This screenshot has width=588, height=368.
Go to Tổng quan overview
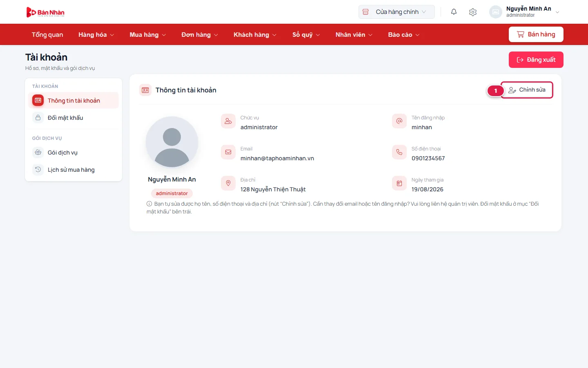click(x=47, y=35)
